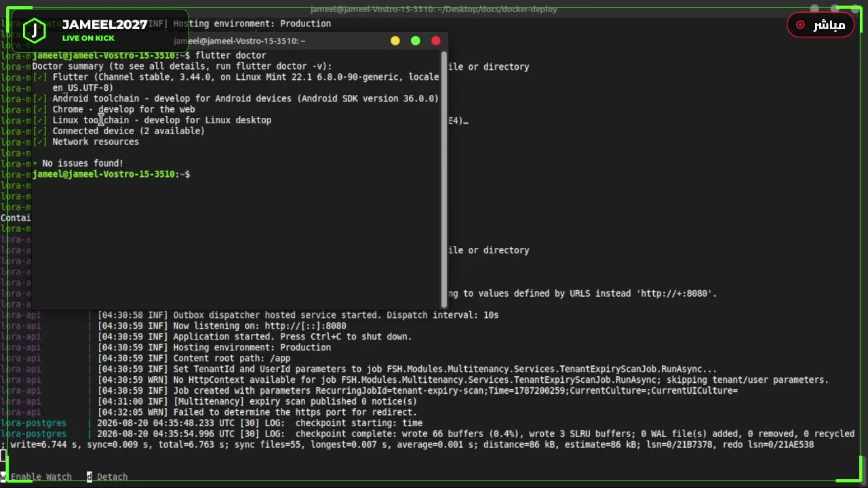The width and height of the screenshot is (868, 488).
Task: Click lower 'Hosting environment: Production' log line
Action: 214,348
